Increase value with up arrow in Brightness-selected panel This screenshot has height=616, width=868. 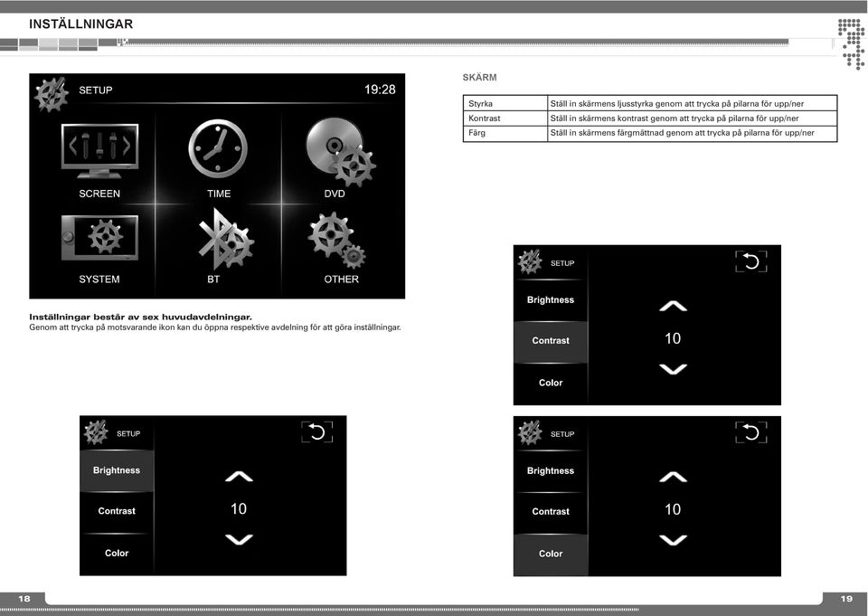point(239,477)
